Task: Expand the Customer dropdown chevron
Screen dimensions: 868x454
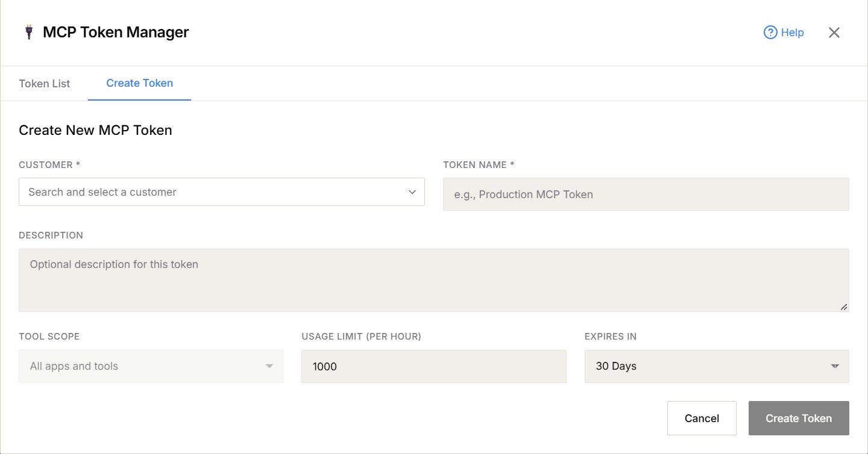Action: pyautogui.click(x=412, y=192)
